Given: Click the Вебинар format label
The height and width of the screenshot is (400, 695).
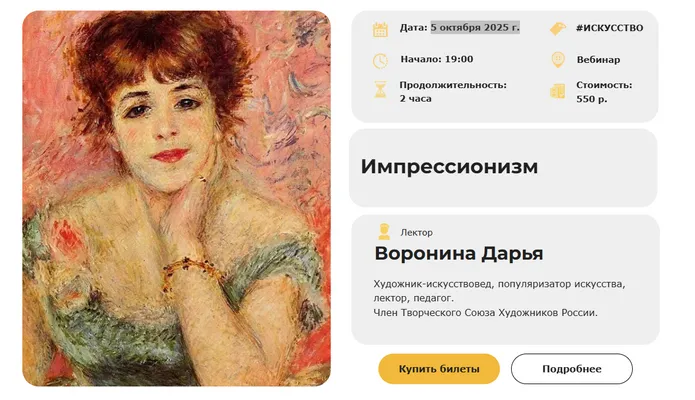Looking at the screenshot, I should click(598, 60).
